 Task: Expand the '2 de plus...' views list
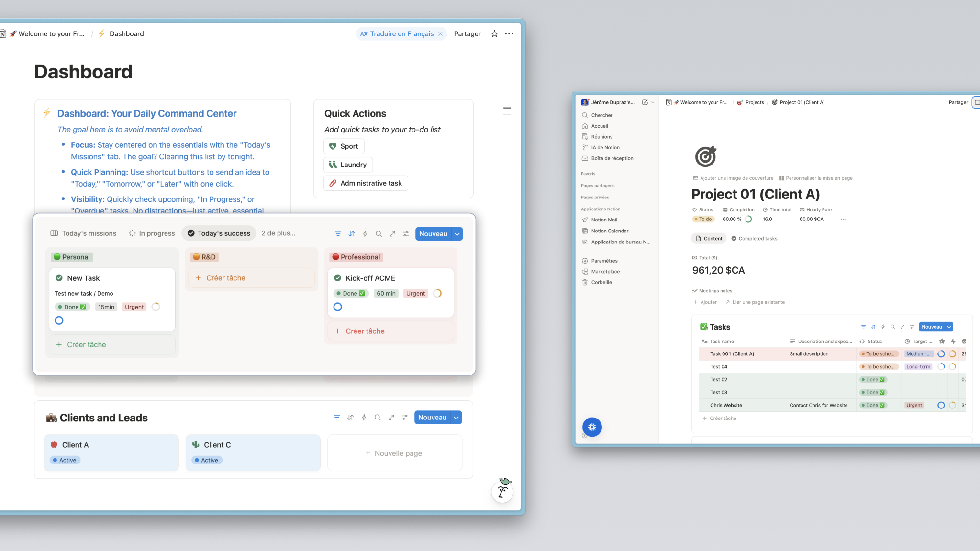[278, 233]
